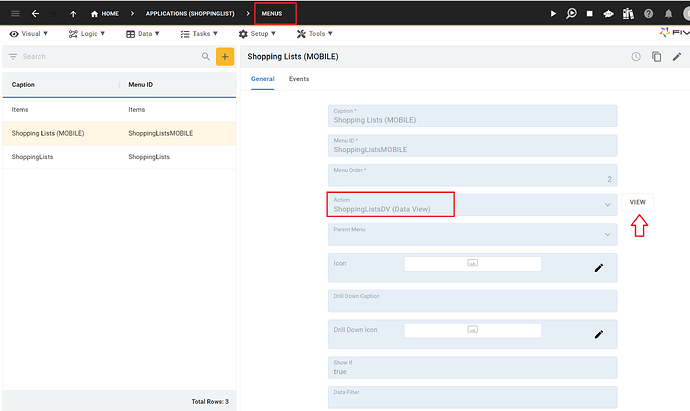This screenshot has width=690, height=411.
Task: Expand the Action dropdown arrow
Action: tap(607, 205)
